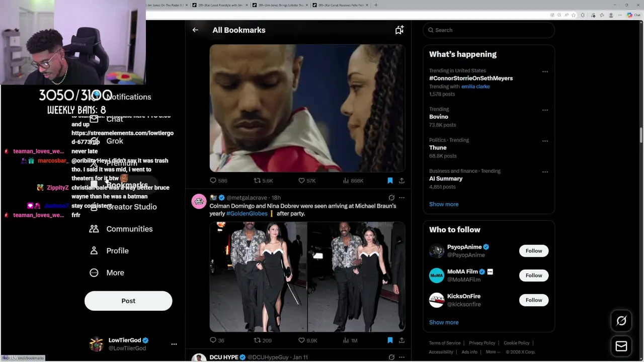Follow KicksOnFire
Screen dimensions: 644x362
pos(534,300)
